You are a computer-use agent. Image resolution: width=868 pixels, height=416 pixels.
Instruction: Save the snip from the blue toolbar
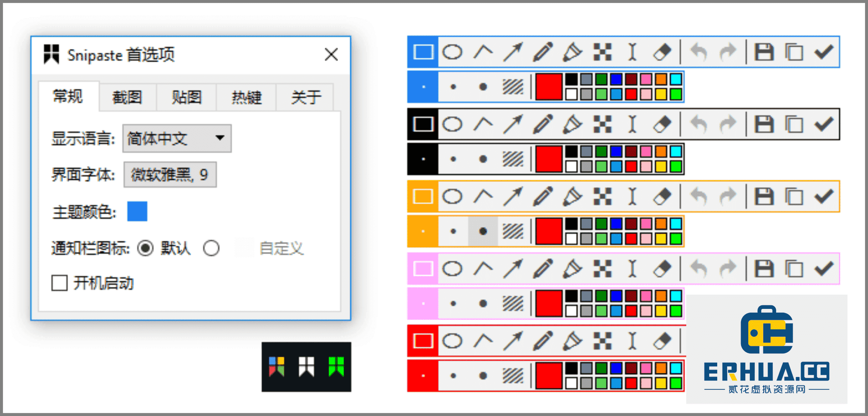[764, 52]
